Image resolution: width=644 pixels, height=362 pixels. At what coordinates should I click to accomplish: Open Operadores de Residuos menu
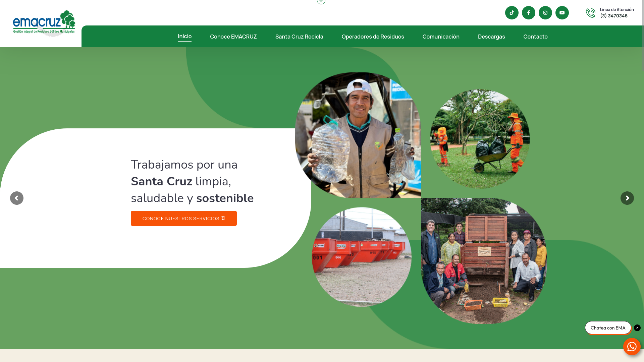coord(373,37)
